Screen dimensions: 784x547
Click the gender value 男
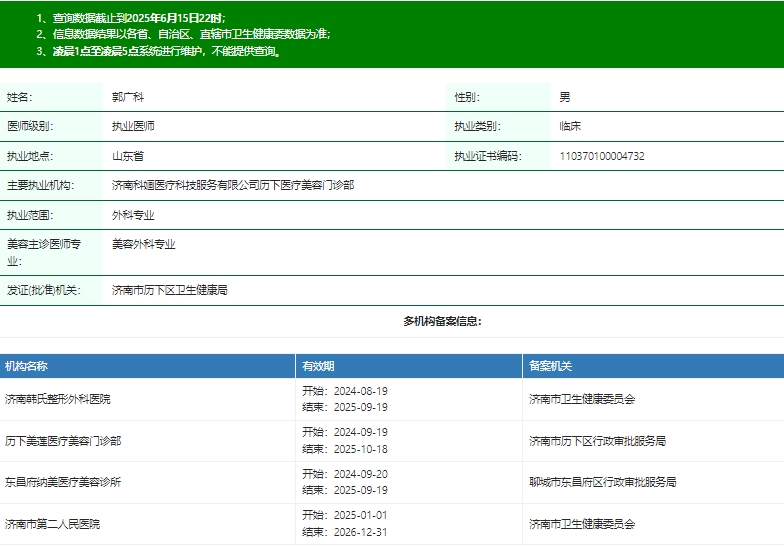pos(565,97)
